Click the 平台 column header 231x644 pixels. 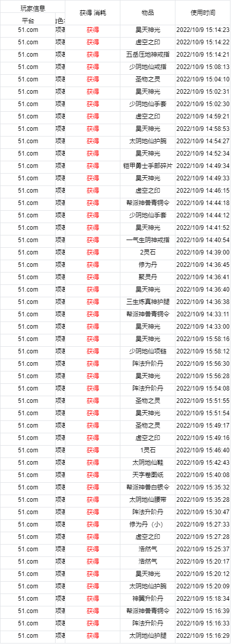(x=28, y=21)
